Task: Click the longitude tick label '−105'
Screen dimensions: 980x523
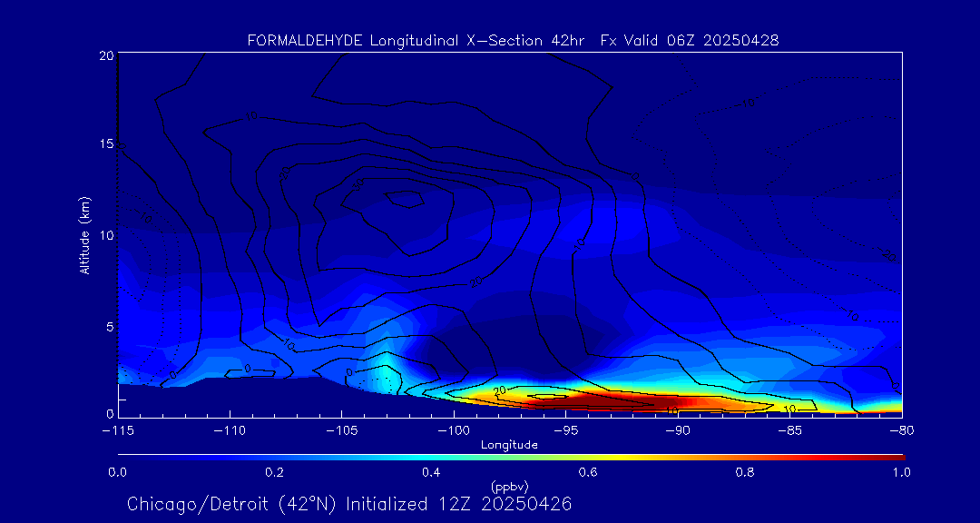Action: (342, 431)
